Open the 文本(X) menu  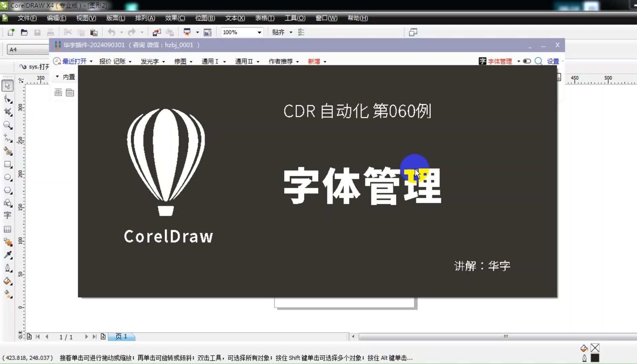pyautogui.click(x=235, y=18)
